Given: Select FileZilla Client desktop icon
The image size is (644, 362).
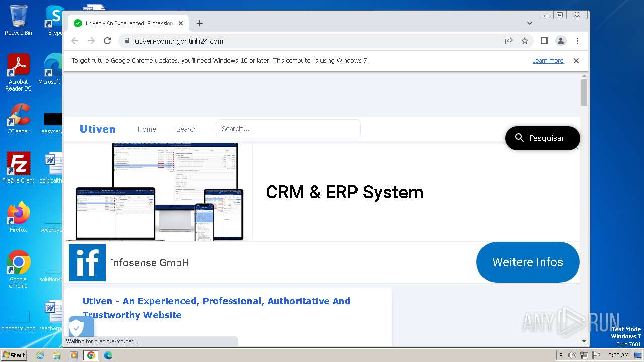Looking at the screenshot, I should click(x=18, y=167).
